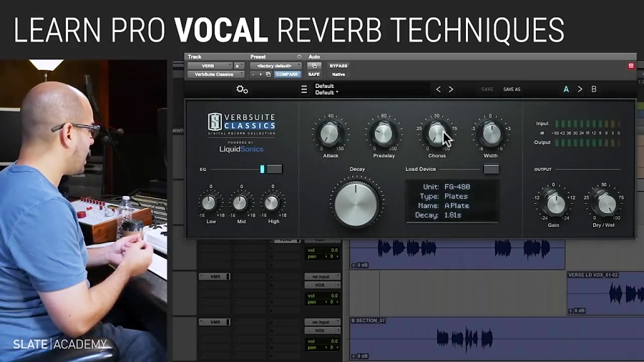
Task: Click the preset copy settings icon
Action: (268, 74)
